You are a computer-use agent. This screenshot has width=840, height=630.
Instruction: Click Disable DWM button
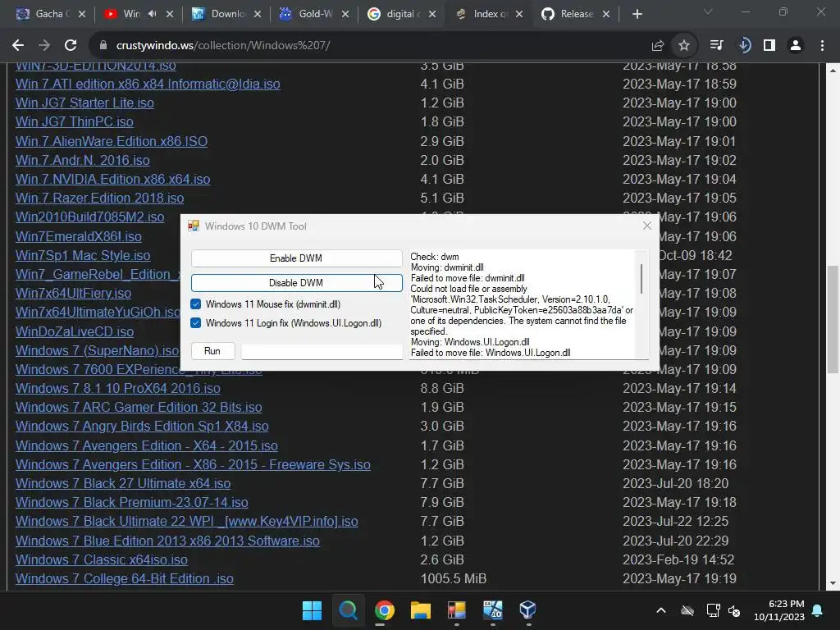(x=296, y=283)
